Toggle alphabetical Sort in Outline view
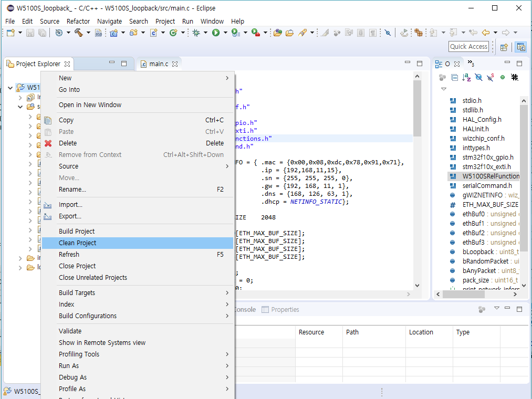 click(x=466, y=77)
